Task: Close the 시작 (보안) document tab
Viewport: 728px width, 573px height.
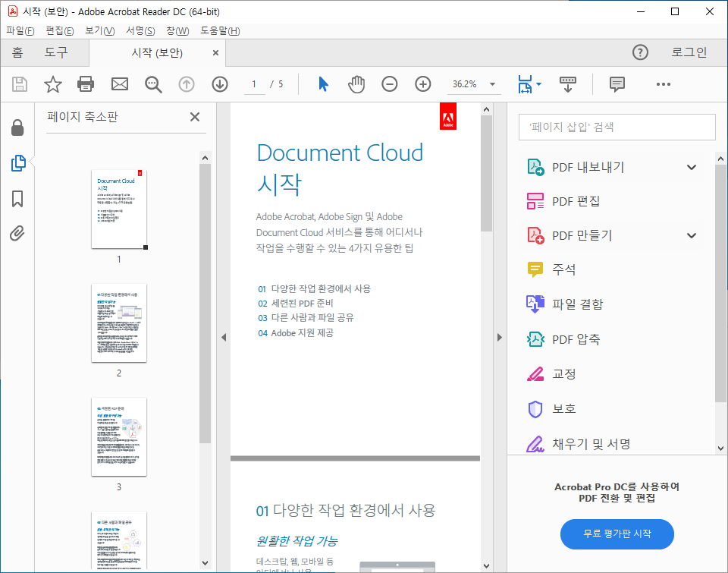Action: [x=215, y=52]
